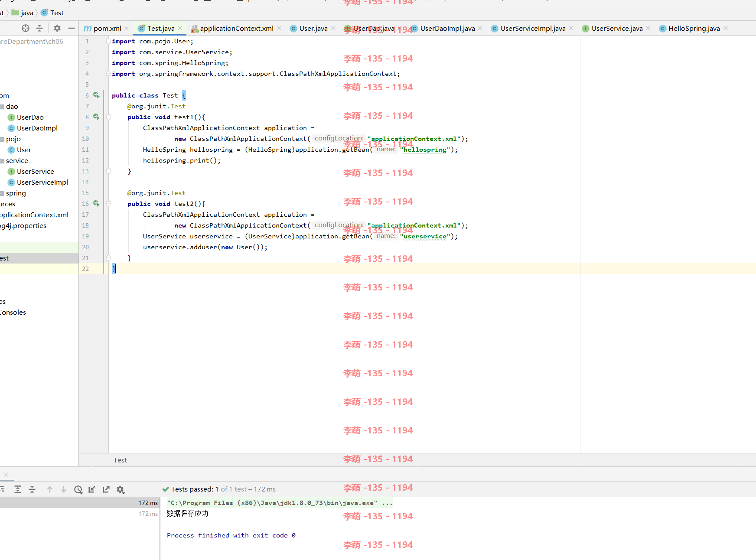Click line number 22 in gutter
Image resolution: width=756 pixels, height=560 pixels.
coord(85,269)
